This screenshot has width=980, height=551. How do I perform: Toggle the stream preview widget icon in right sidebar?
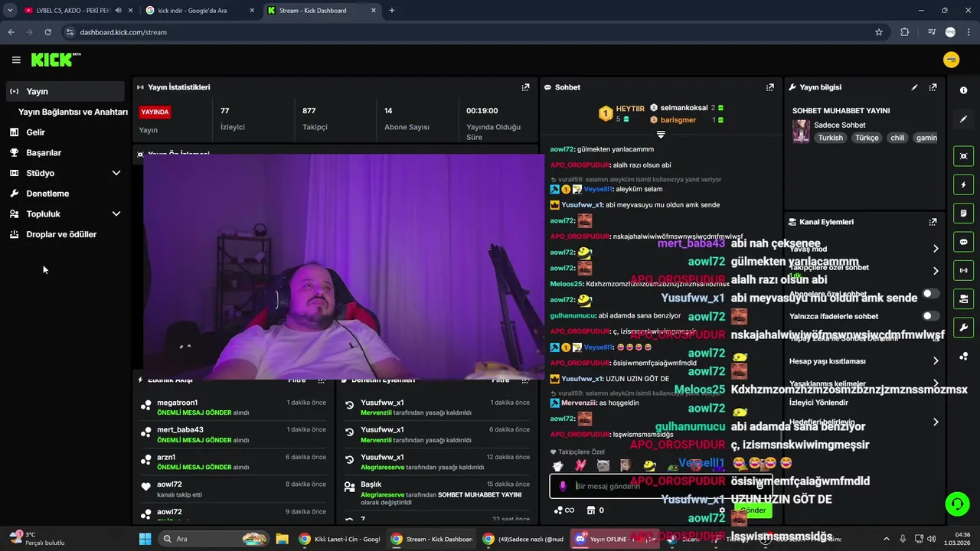[963, 156]
